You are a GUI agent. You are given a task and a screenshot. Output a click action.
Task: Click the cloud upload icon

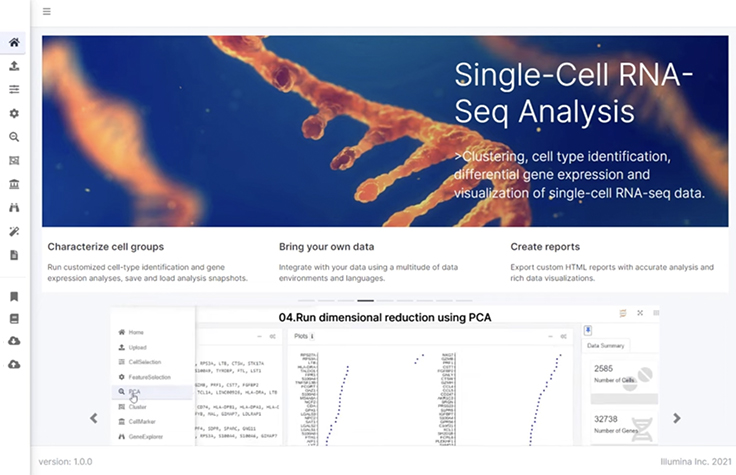coord(14,364)
